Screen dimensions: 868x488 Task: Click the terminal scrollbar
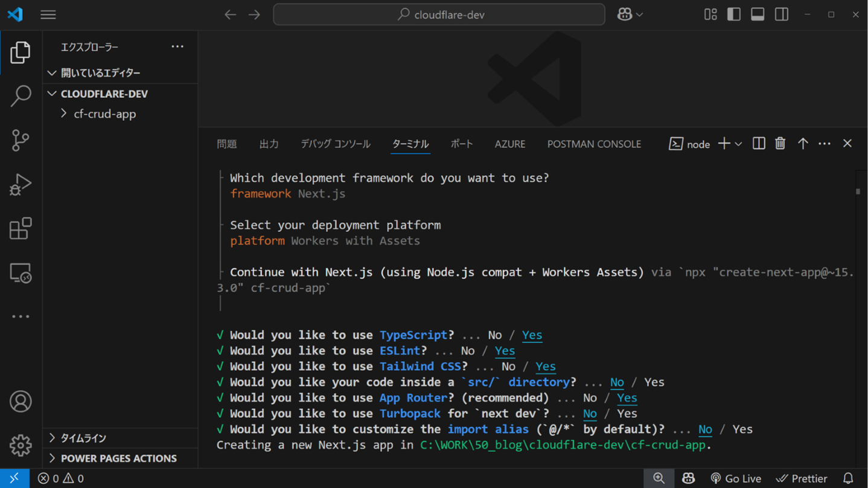pyautogui.click(x=858, y=192)
